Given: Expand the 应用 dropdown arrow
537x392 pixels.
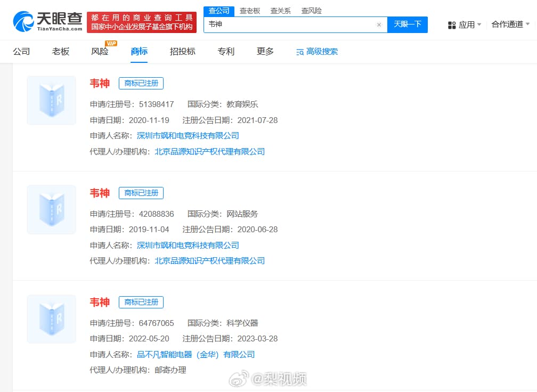Looking at the screenshot, I should pyautogui.click(x=479, y=24).
